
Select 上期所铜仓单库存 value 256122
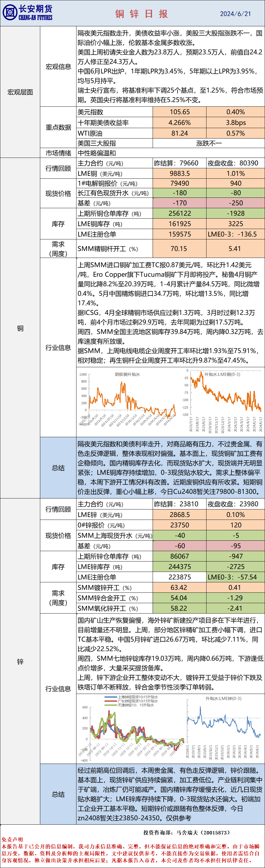(180, 213)
